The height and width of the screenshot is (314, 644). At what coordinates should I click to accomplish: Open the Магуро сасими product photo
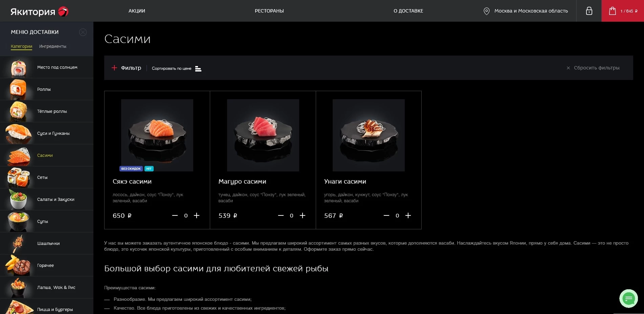263,135
